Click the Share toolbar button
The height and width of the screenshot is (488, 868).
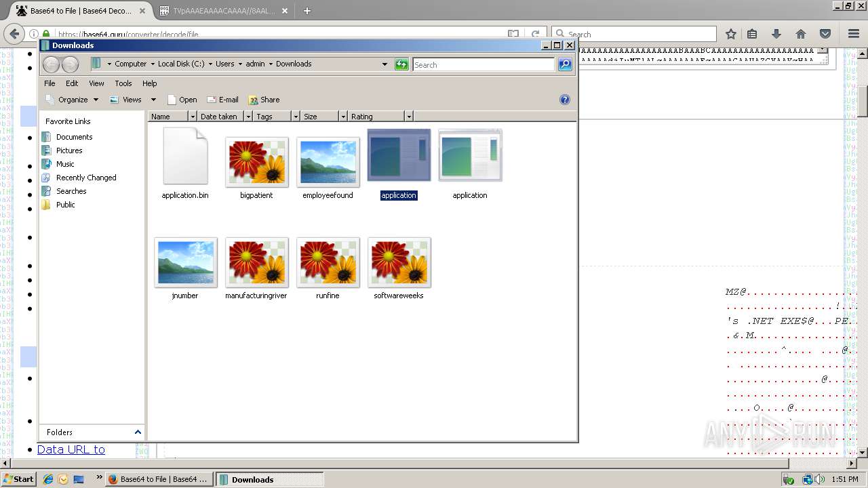[x=264, y=100]
